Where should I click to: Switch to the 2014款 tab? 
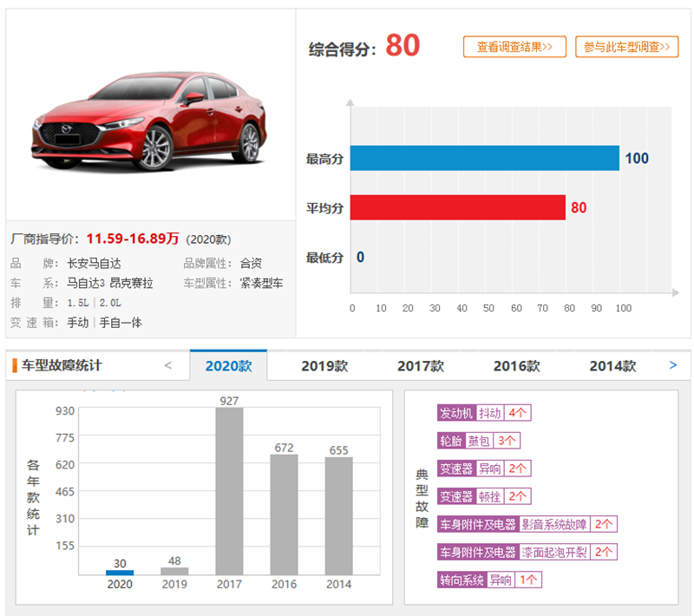point(612,366)
